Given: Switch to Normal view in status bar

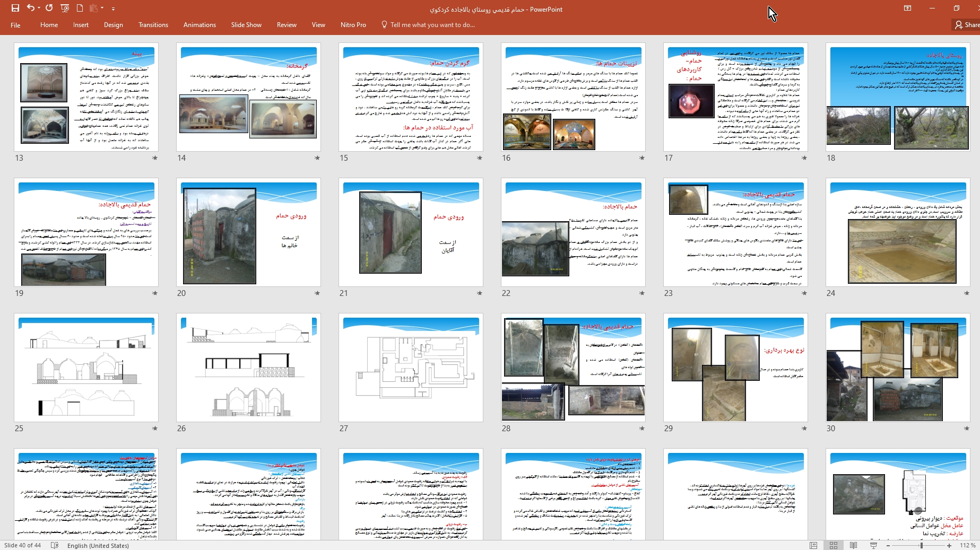Looking at the screenshot, I should point(813,545).
